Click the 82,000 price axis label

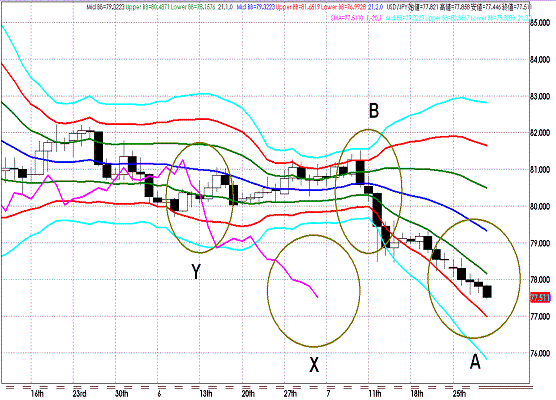coord(540,133)
